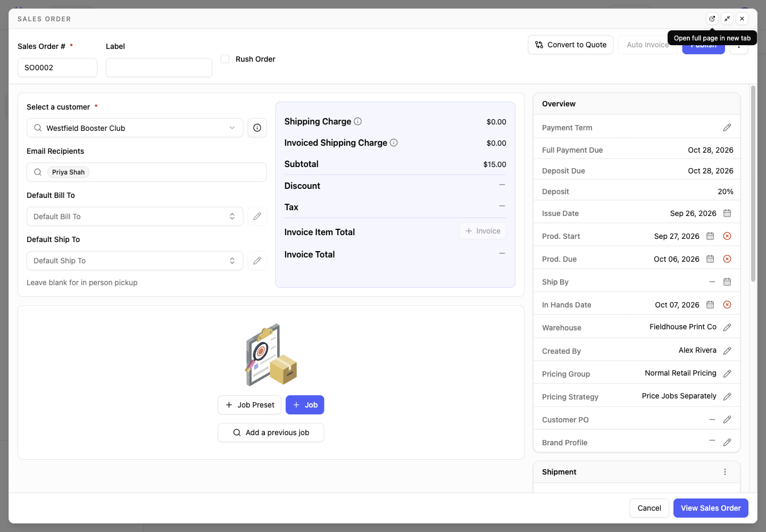Show Invoiced Shipping Charge info icon

394,143
